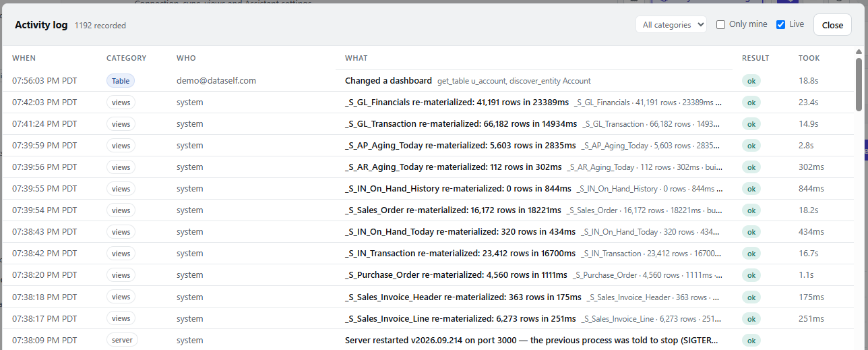The height and width of the screenshot is (350, 868).
Task: Click the 07:38:09 PM PDT timestamp
Action: [x=44, y=340]
